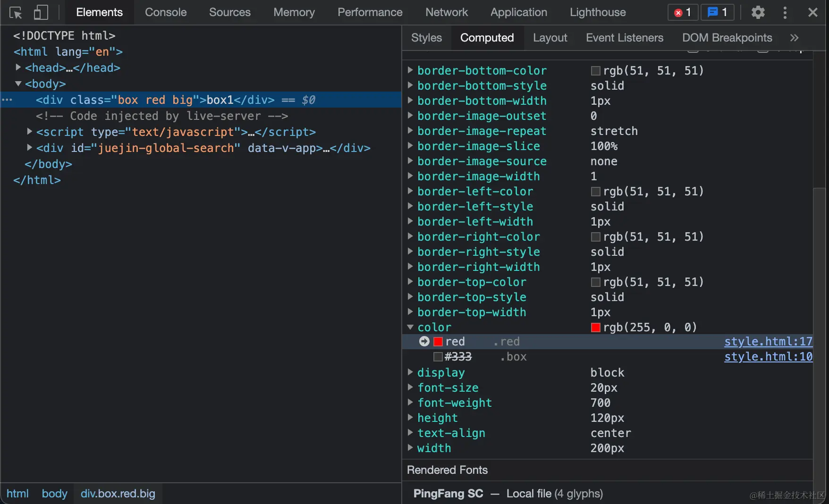
Task: Switch to the Console tab
Action: (166, 12)
